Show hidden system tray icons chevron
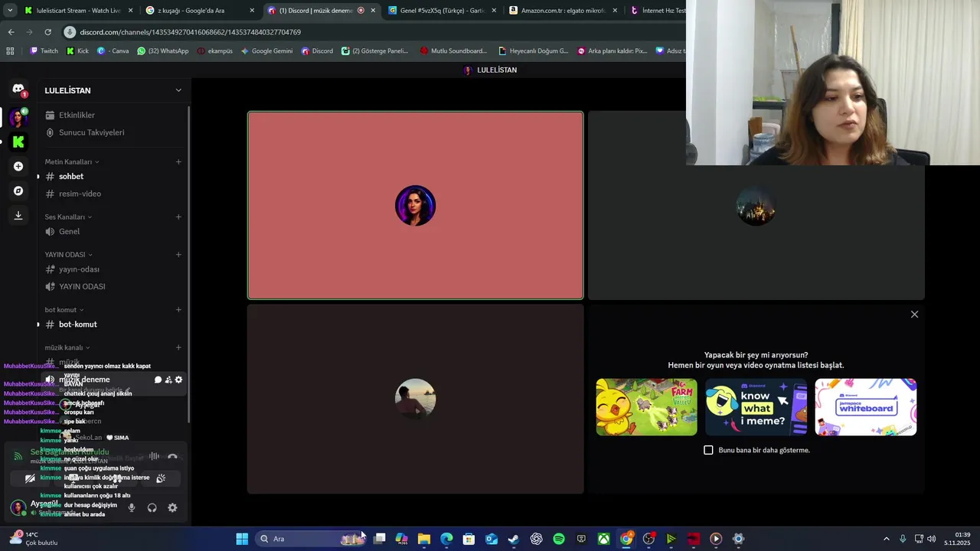980x551 pixels. [887, 539]
